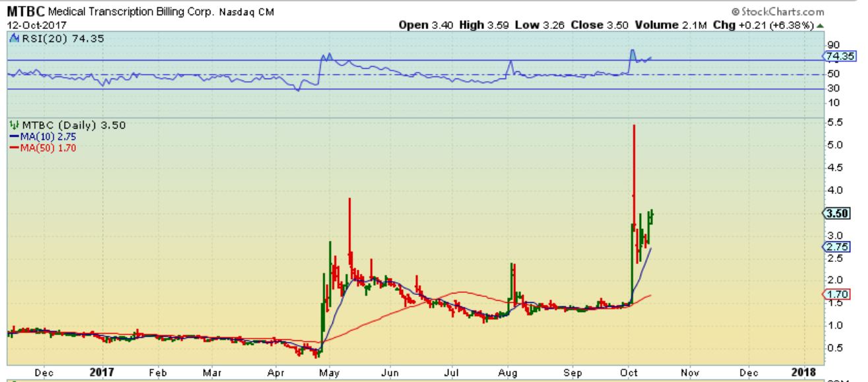Screen dimensions: 868x382
Task: Click the 'Nasdaq CM' exchange label
Action: tap(248, 13)
